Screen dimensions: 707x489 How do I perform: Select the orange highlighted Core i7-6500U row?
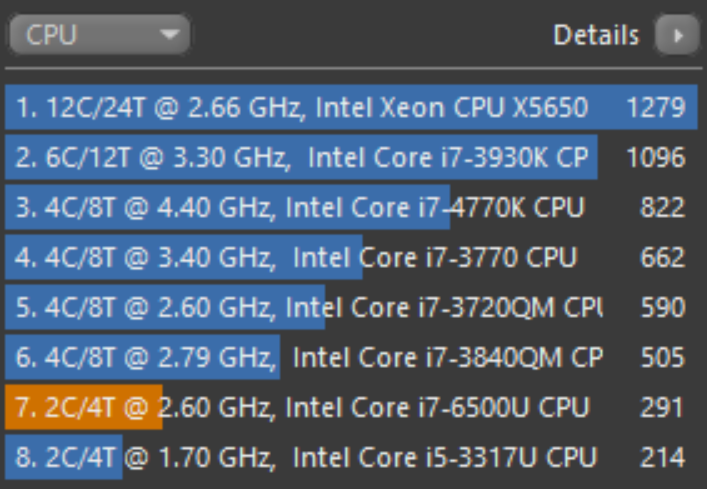coord(351,407)
